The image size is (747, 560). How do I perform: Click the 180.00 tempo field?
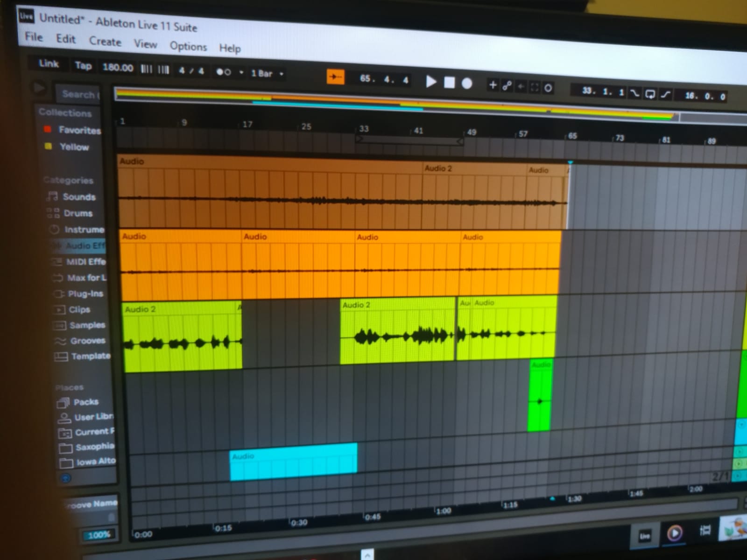click(x=118, y=67)
